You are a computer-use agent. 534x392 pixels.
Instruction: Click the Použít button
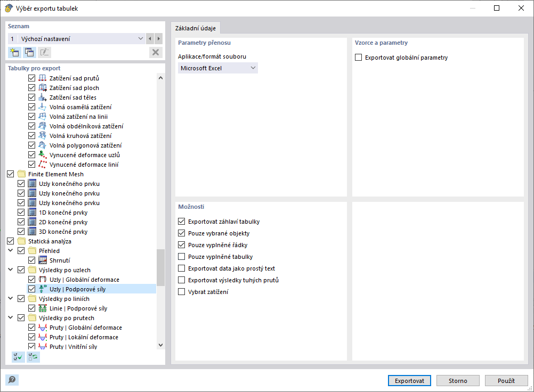506,381
